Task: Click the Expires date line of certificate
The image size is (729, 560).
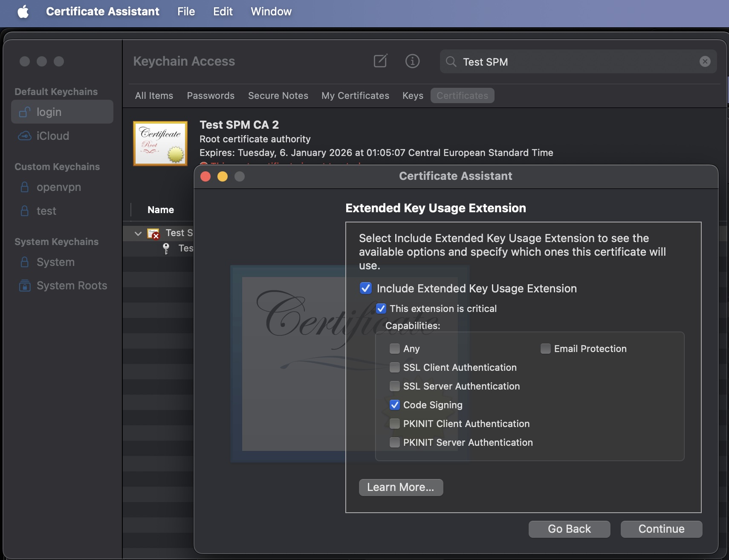Action: pyautogui.click(x=376, y=153)
